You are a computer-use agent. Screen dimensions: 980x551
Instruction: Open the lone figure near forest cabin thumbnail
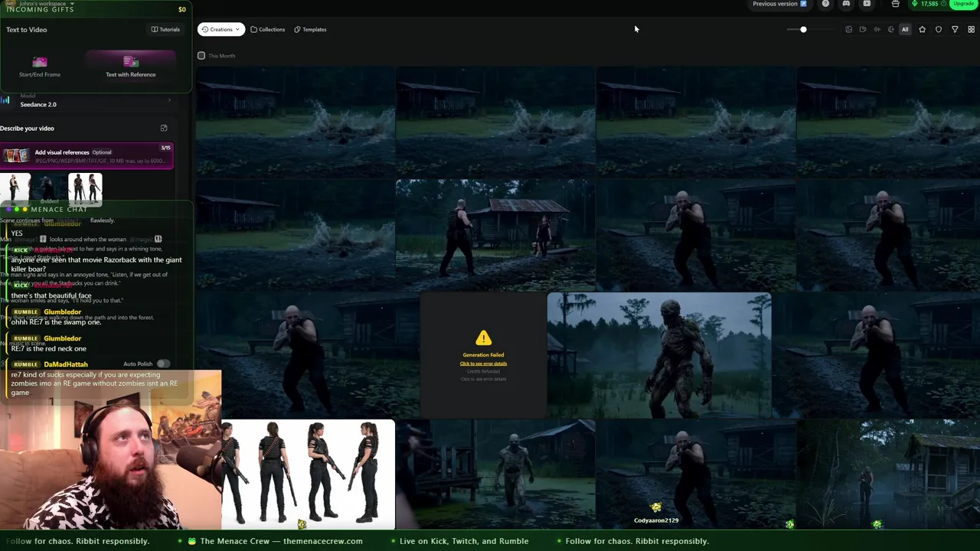point(888,473)
